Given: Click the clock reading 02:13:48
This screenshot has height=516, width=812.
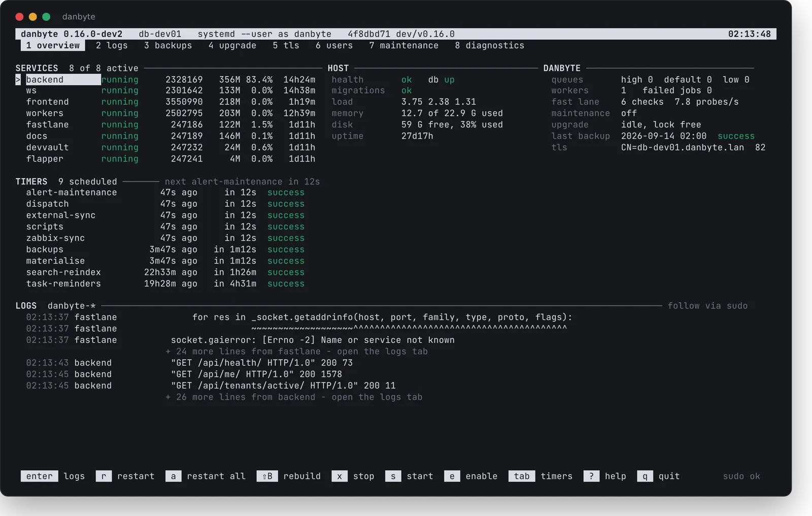Looking at the screenshot, I should 749,34.
